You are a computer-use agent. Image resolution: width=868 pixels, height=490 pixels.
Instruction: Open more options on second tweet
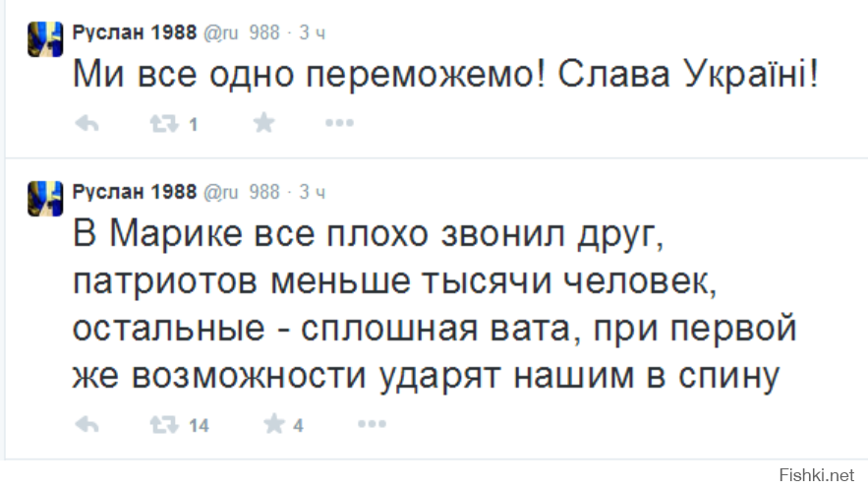coord(372,424)
